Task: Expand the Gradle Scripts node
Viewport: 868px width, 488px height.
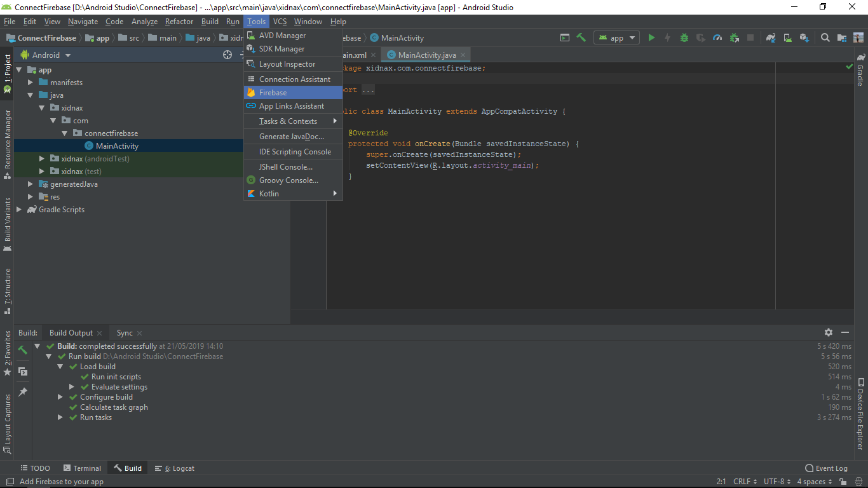Action: tap(18, 210)
